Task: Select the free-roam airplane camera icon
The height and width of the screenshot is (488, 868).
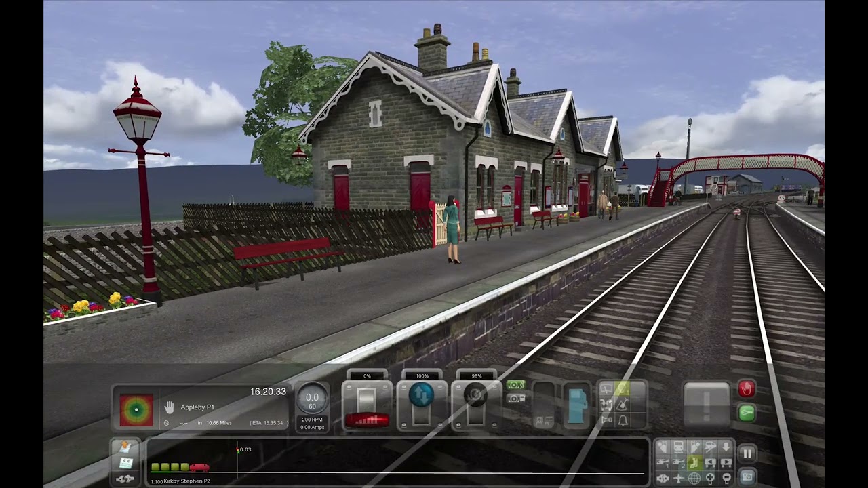Action: tap(678, 479)
